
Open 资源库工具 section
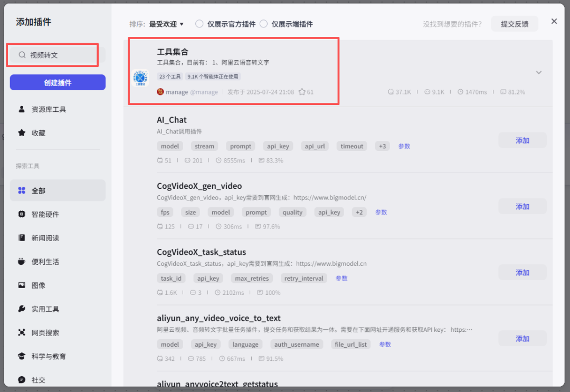click(58, 109)
